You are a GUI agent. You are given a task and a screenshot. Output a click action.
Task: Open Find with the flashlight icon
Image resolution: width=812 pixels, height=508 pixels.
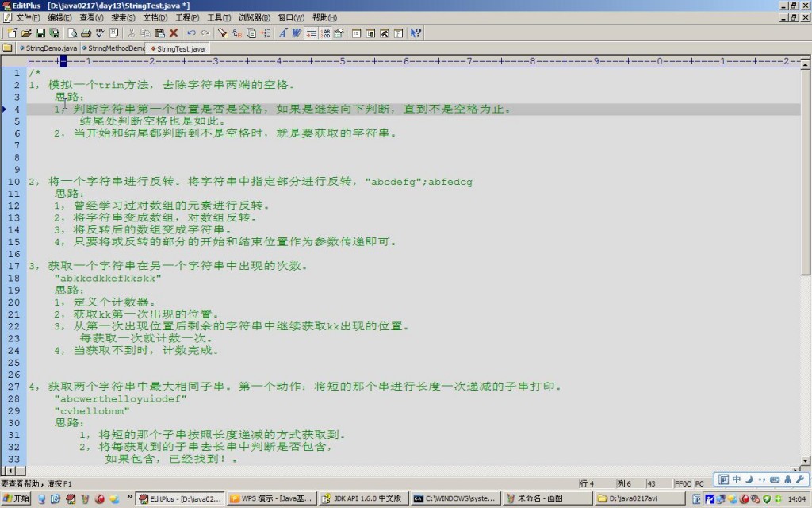(223, 33)
